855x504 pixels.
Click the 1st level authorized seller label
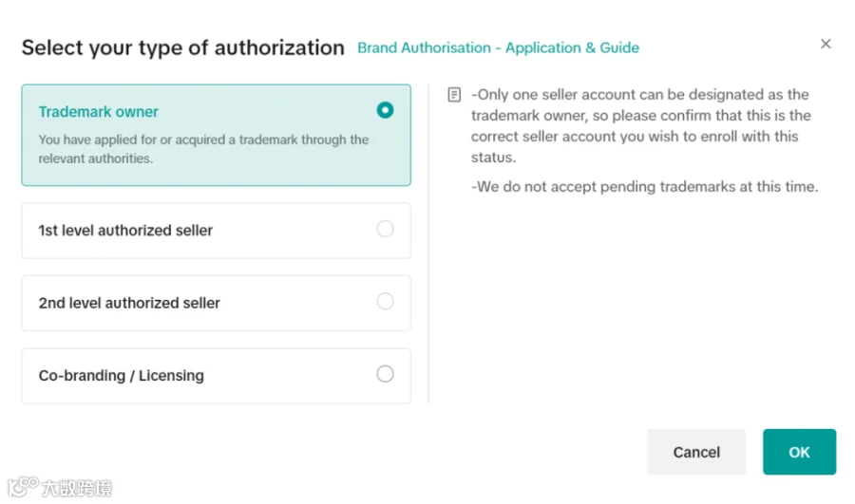pyautogui.click(x=125, y=231)
